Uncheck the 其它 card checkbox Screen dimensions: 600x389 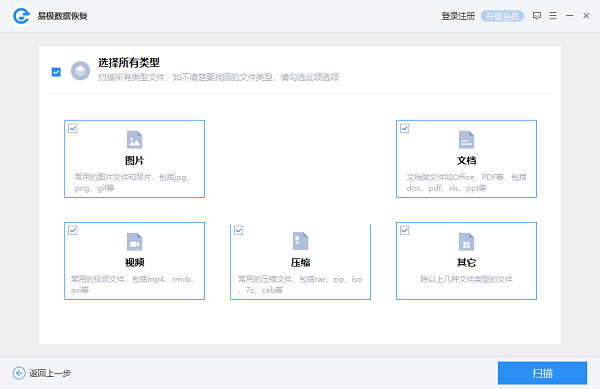click(404, 230)
